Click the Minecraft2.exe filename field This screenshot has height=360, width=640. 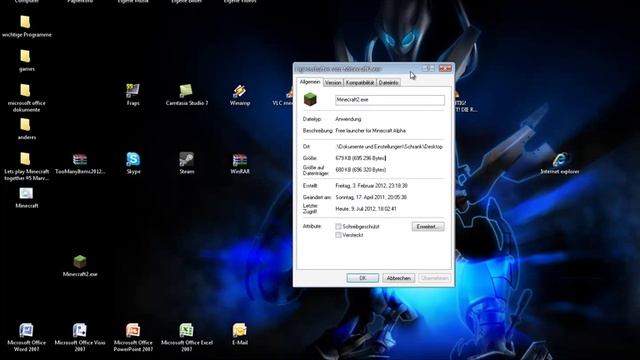[390, 100]
